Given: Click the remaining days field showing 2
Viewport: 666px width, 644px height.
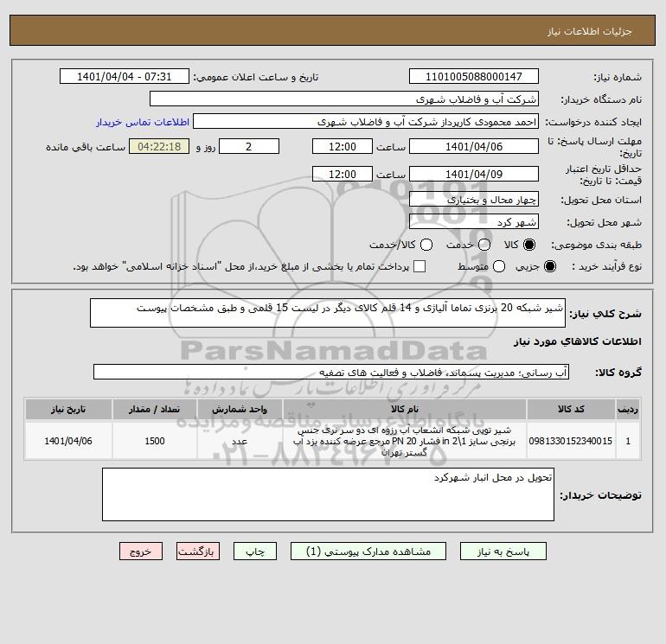Looking at the screenshot, I should click(x=248, y=146).
